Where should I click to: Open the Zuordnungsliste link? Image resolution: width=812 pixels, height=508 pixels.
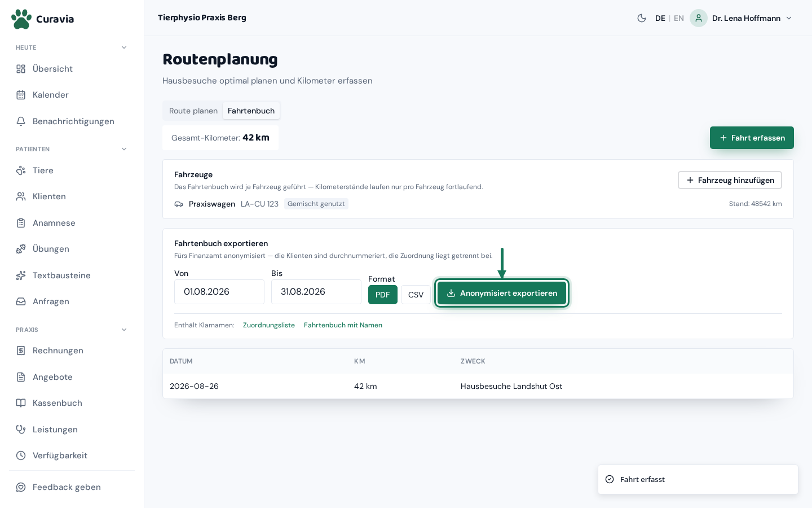point(269,325)
